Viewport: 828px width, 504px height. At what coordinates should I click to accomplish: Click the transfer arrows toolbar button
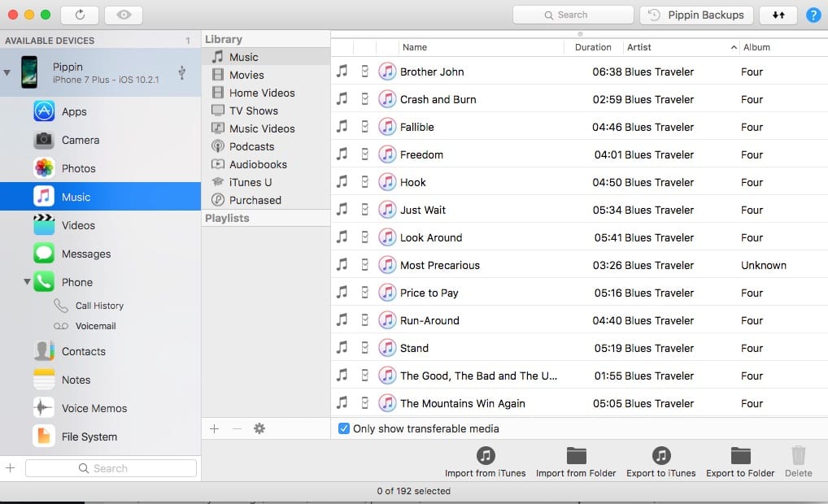778,15
